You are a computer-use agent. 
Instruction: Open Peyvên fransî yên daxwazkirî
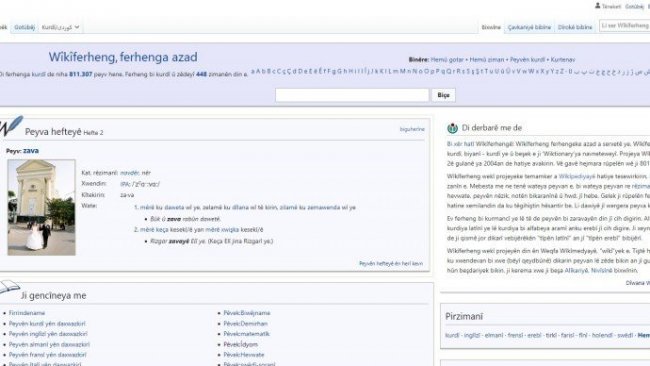[48, 355]
